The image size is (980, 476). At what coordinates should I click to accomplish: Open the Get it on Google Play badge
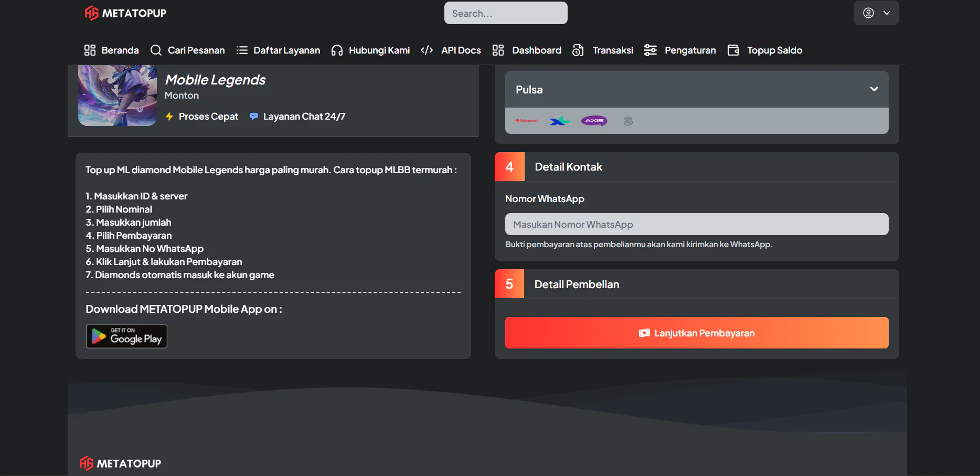[x=126, y=336]
